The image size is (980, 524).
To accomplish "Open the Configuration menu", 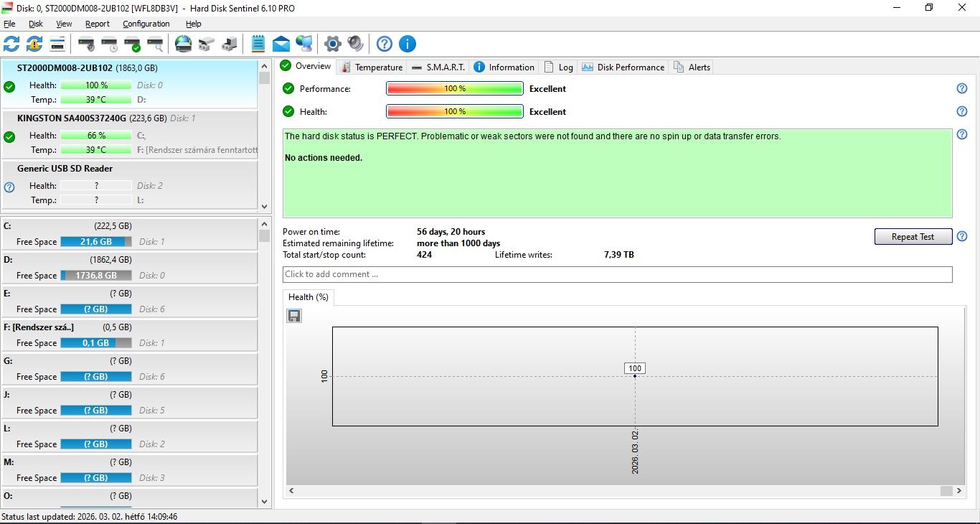I will 146,24.
